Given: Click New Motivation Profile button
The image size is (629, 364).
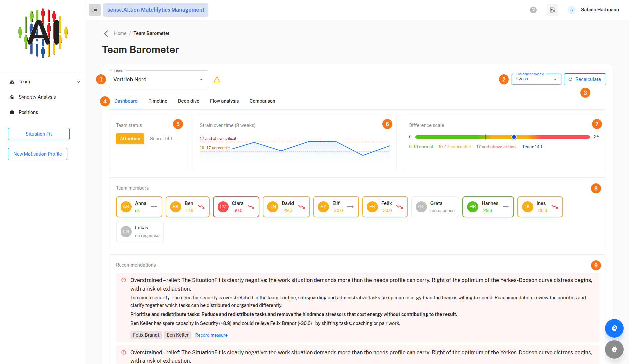Looking at the screenshot, I should pyautogui.click(x=37, y=154).
